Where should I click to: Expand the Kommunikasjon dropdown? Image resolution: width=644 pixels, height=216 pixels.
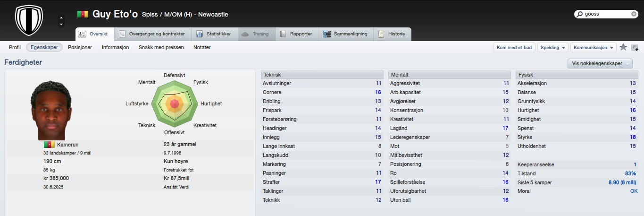click(593, 47)
